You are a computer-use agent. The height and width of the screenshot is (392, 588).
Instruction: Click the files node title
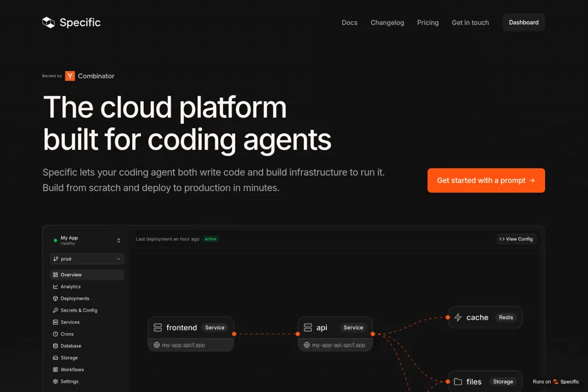(x=474, y=382)
